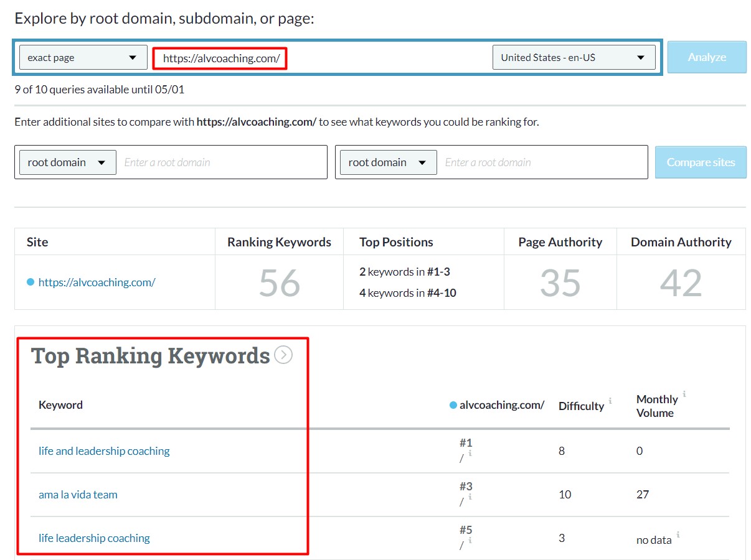Viewport: 751px width, 560px height.
Task: Click info icon next to 'no data'
Action: (678, 534)
